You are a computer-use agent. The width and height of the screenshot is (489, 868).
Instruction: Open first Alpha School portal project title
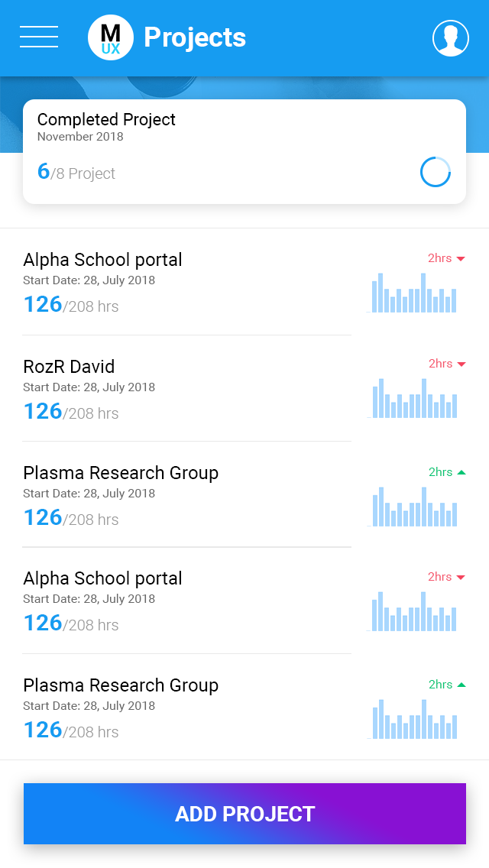(102, 260)
